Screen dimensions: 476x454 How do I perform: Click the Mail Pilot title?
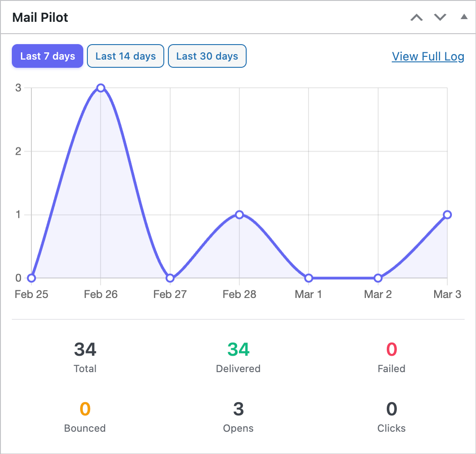coord(40,17)
